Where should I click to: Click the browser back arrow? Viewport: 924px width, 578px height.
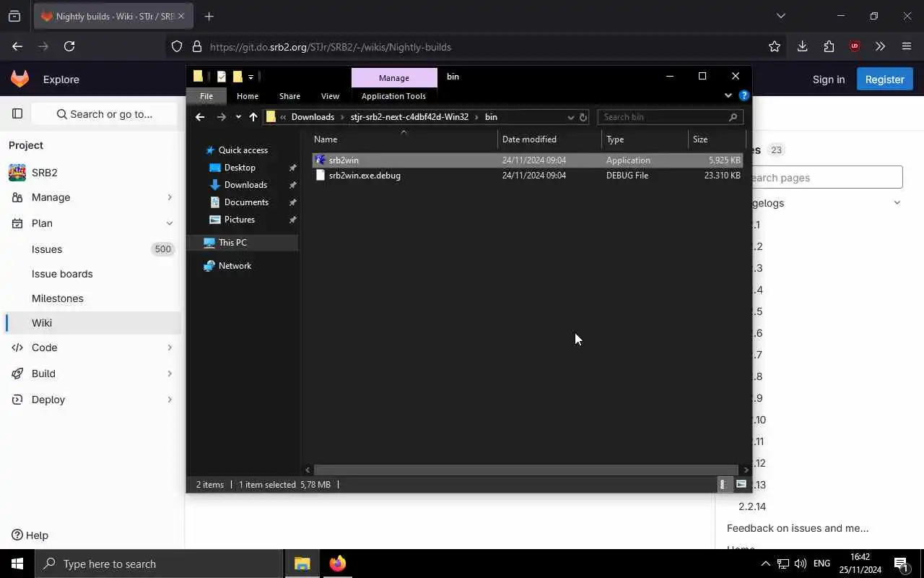(x=17, y=46)
